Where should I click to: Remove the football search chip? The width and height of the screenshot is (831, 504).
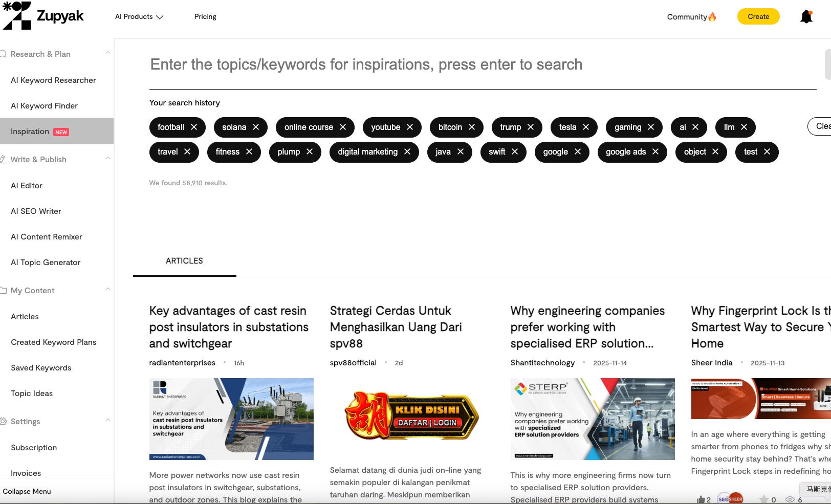click(x=194, y=127)
